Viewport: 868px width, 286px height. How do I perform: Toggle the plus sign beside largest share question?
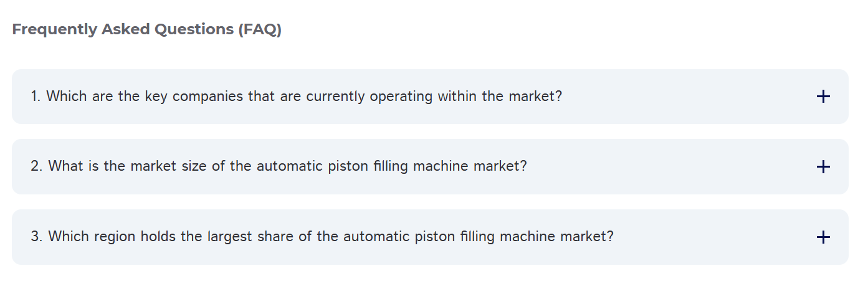pos(823,237)
